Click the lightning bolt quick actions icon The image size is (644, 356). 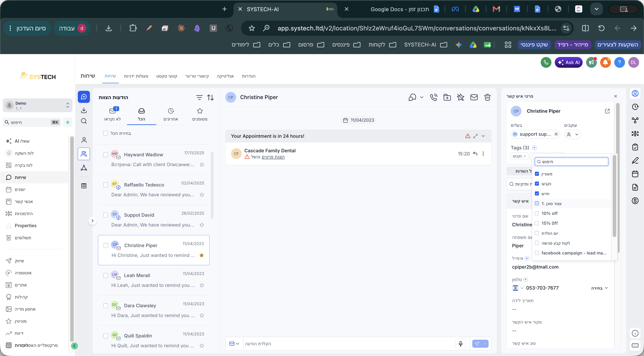[x=68, y=122]
